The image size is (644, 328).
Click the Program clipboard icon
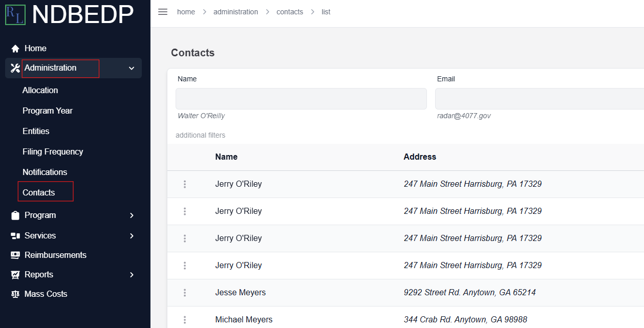click(15, 215)
